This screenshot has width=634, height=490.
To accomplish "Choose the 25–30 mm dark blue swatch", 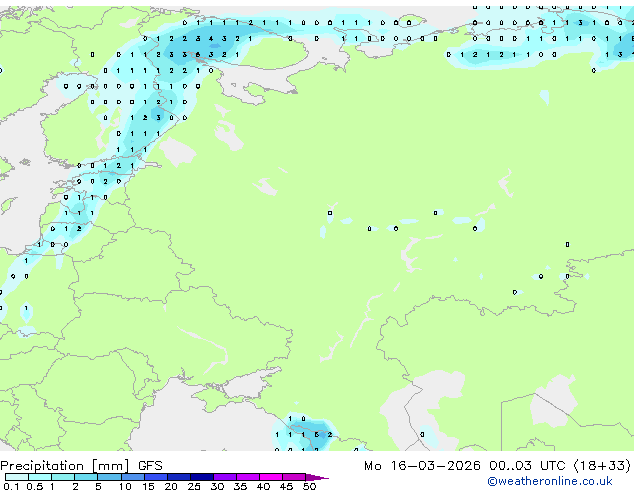I will coord(201,477).
